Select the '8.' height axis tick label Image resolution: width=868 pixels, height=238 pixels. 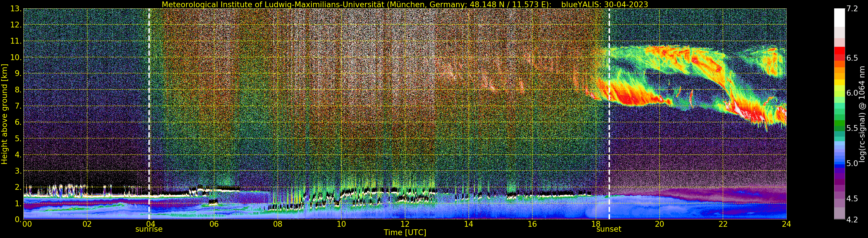pyautogui.click(x=18, y=90)
